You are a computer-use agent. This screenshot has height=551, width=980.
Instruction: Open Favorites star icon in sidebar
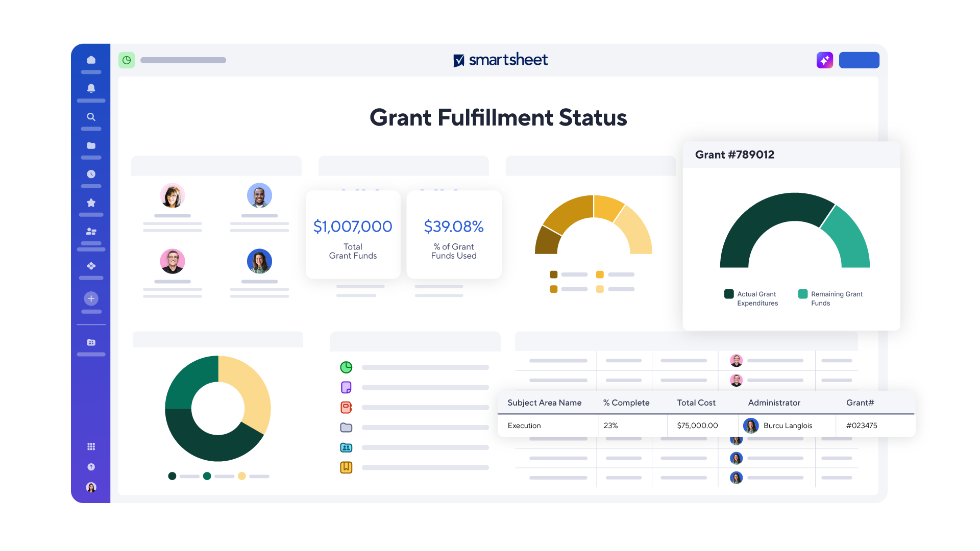point(91,203)
